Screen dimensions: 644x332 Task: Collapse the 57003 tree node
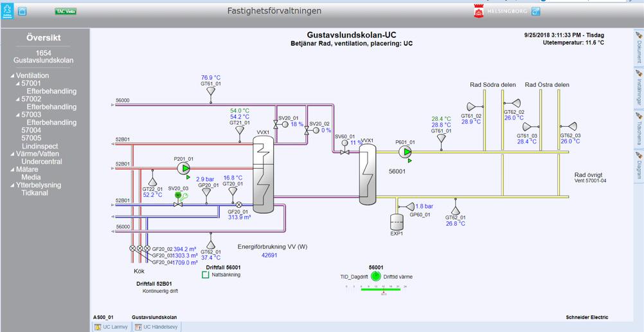[18, 115]
